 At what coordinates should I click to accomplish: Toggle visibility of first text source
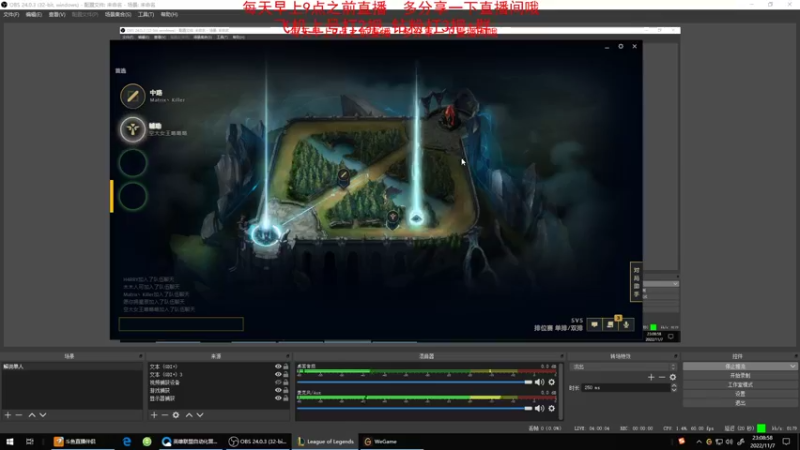click(278, 367)
